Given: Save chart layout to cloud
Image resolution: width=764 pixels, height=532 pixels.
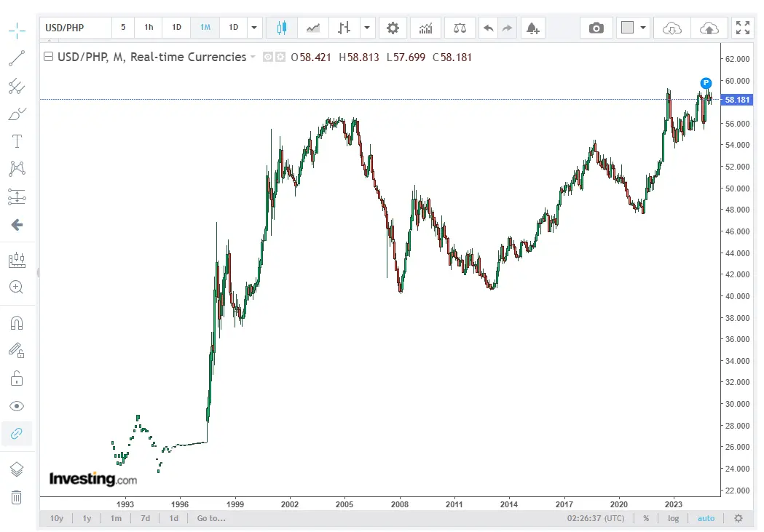Looking at the screenshot, I should (709, 28).
